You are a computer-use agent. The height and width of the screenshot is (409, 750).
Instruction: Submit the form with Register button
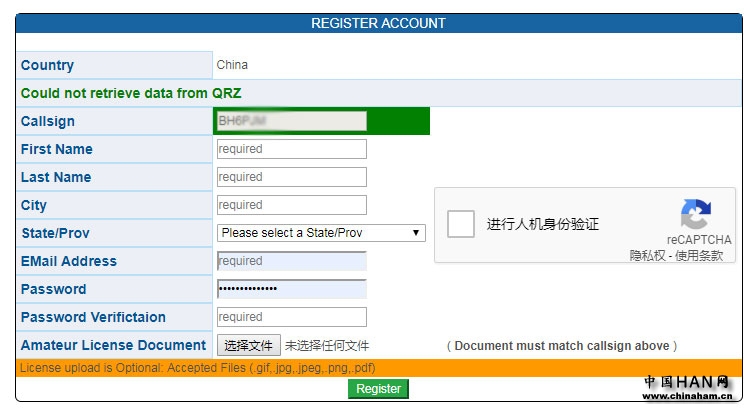pos(378,389)
